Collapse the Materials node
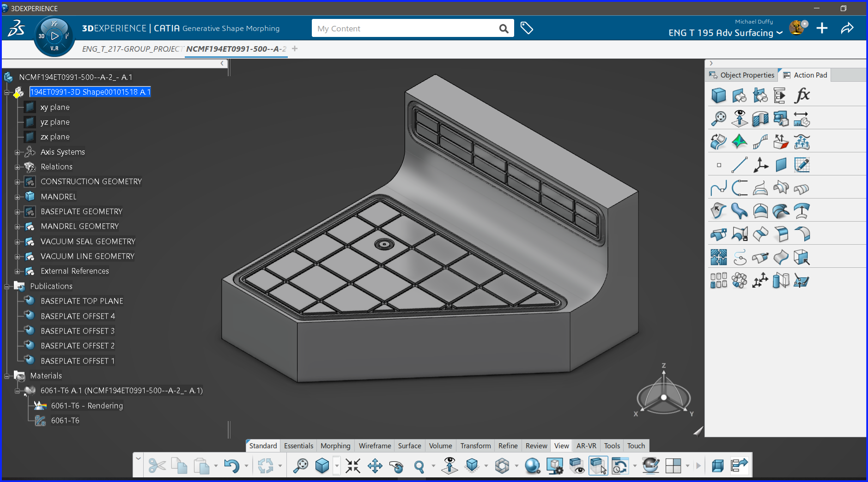Image resolution: width=868 pixels, height=482 pixels. [x=7, y=376]
